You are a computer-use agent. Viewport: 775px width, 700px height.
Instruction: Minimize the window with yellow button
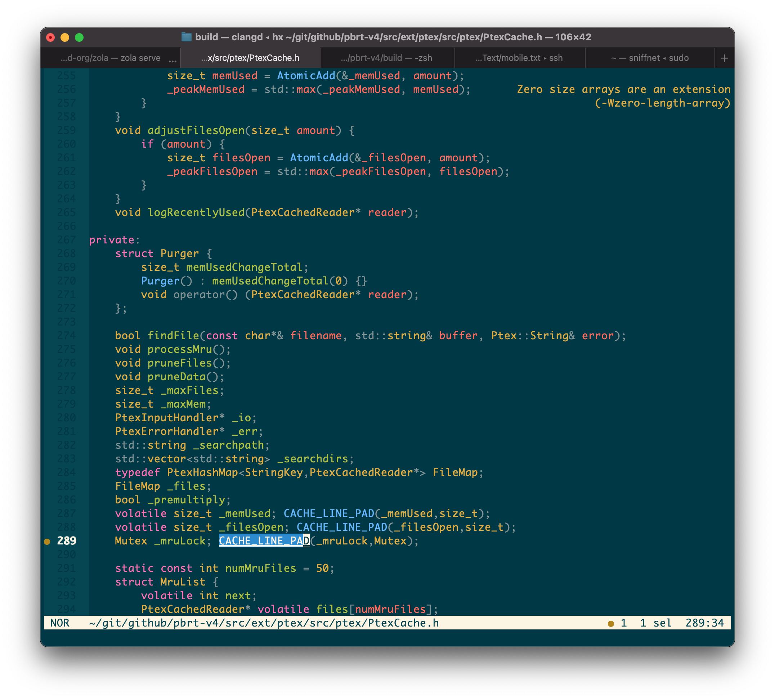point(65,37)
